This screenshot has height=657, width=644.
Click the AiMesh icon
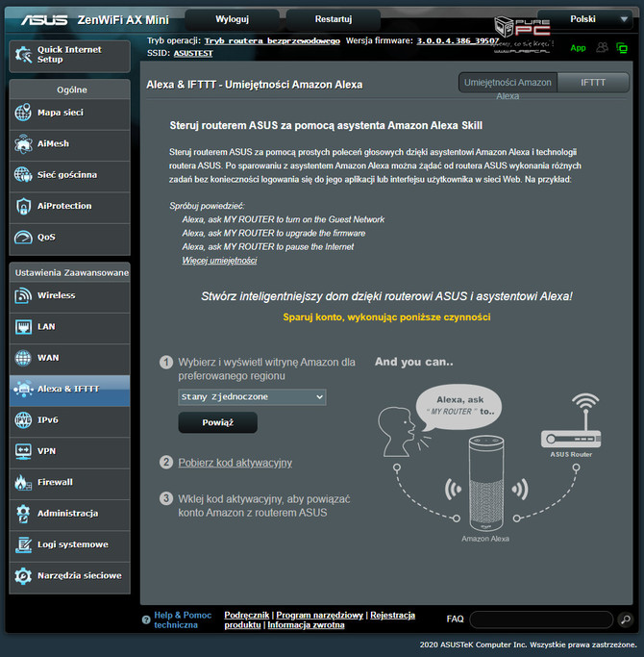23,143
